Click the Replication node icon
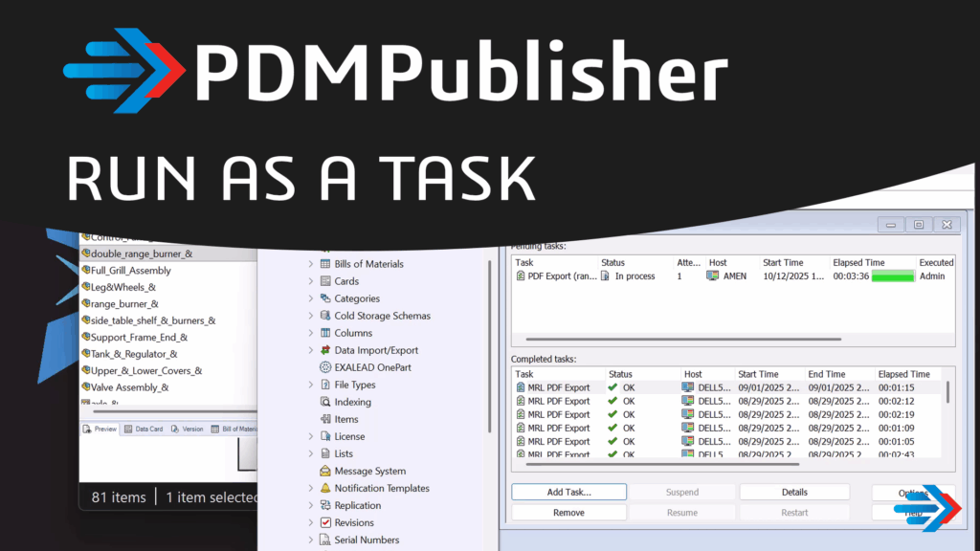The height and width of the screenshot is (551, 980). tap(325, 505)
